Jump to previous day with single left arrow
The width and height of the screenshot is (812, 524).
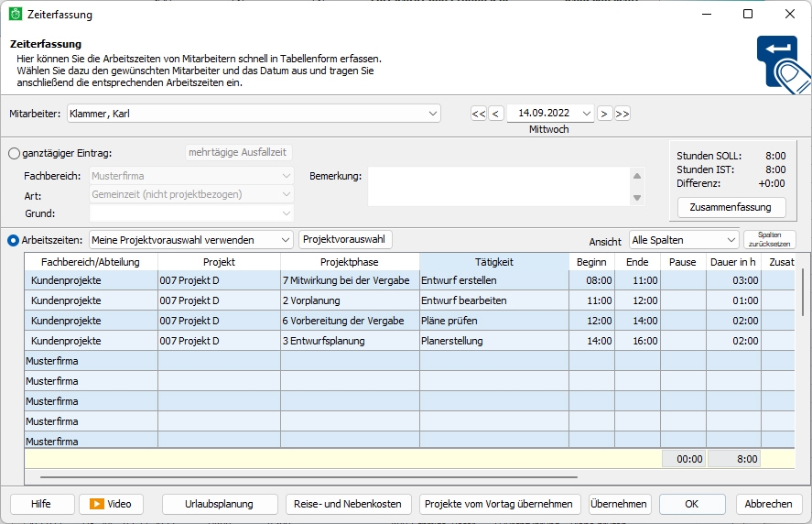click(496, 114)
